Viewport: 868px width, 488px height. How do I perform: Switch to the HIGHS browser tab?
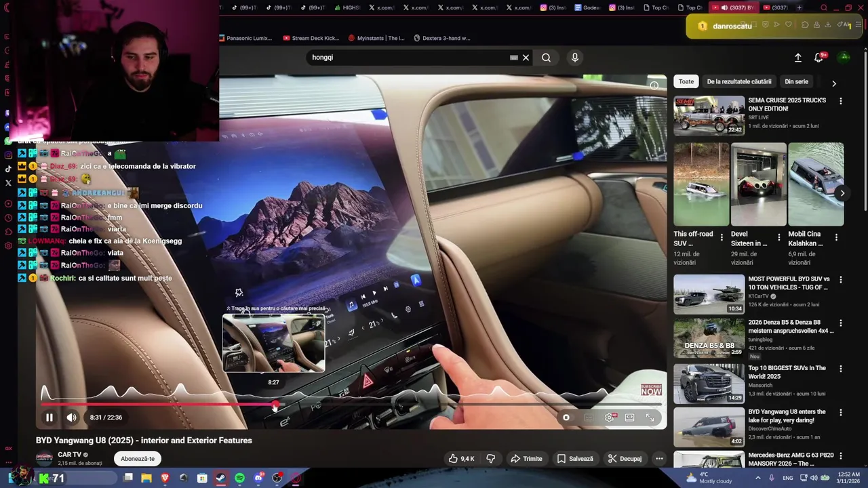tap(347, 7)
